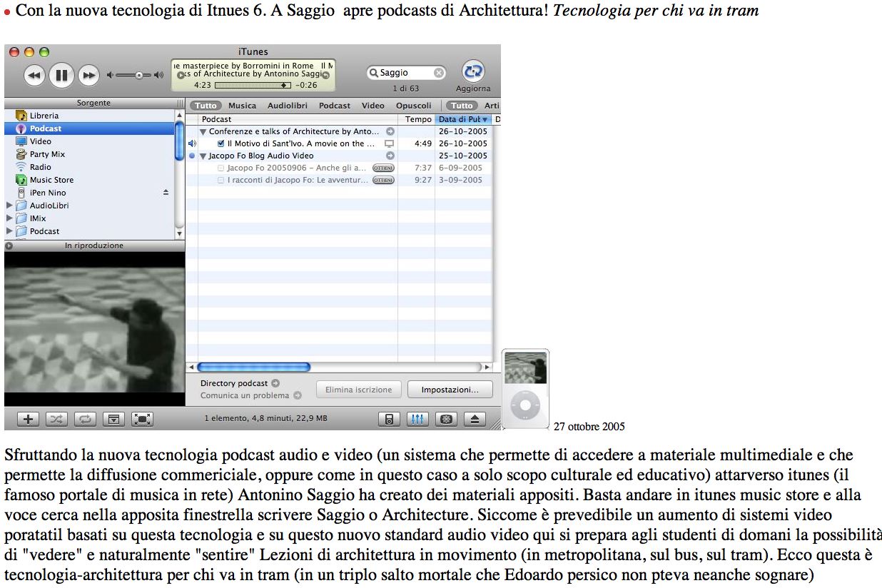Select the Audiolibri filter tab
882x588 pixels.
(x=287, y=106)
